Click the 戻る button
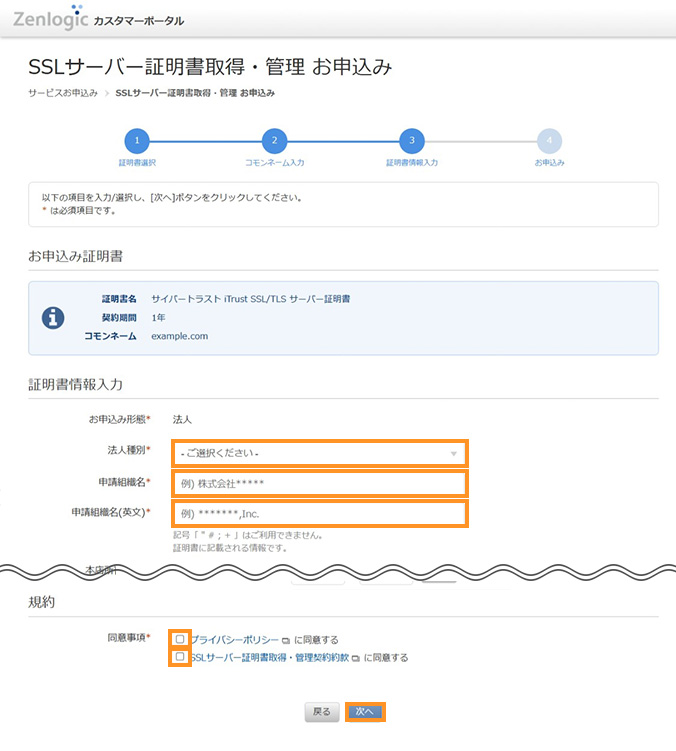 (322, 712)
